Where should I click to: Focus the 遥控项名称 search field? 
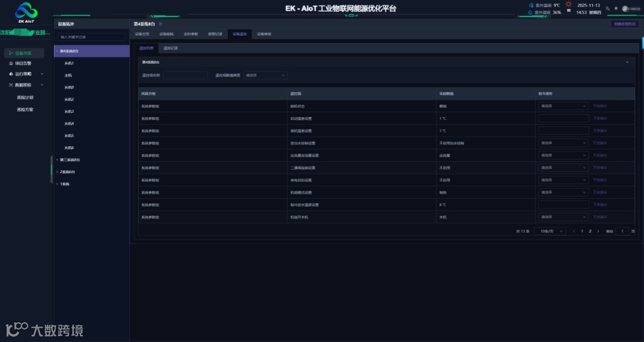[185, 75]
